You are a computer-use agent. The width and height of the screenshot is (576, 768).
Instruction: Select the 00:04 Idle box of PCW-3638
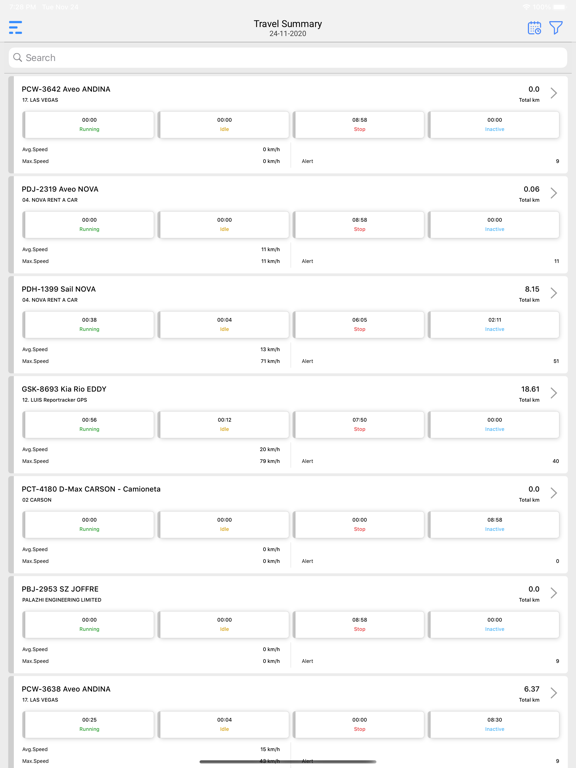[224, 724]
